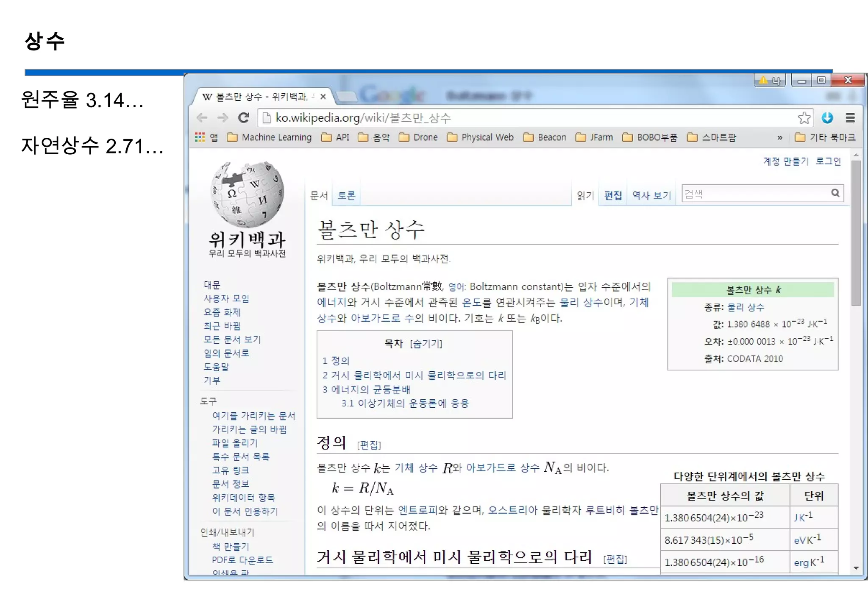Follow the 루트비히 볼츠만 link

(x=622, y=510)
